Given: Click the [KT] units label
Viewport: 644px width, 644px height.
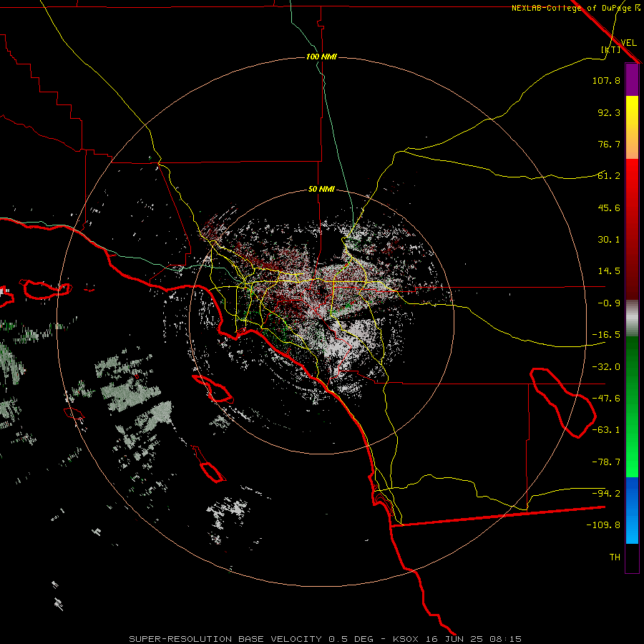Looking at the screenshot, I should pyautogui.click(x=611, y=49).
